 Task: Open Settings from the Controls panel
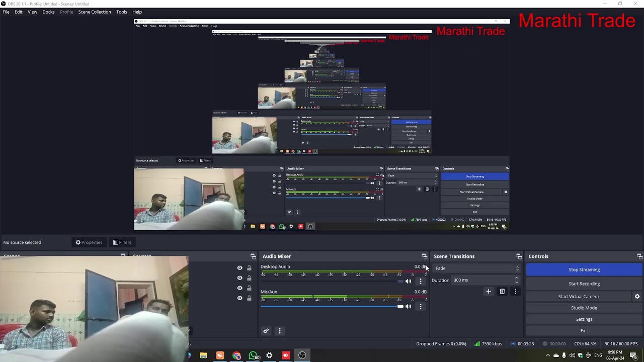(584, 319)
